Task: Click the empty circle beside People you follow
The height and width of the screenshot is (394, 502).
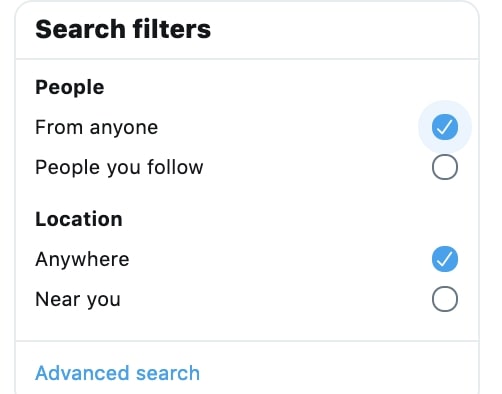Action: tap(445, 167)
